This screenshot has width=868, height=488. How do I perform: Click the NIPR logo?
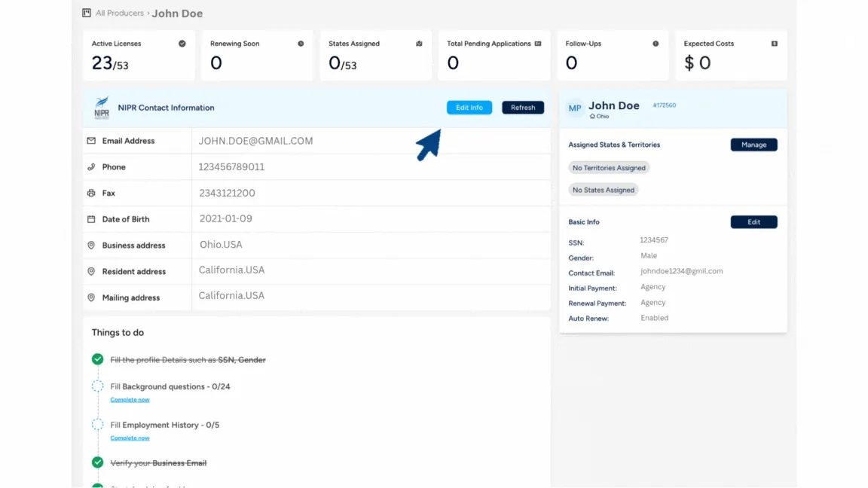101,108
